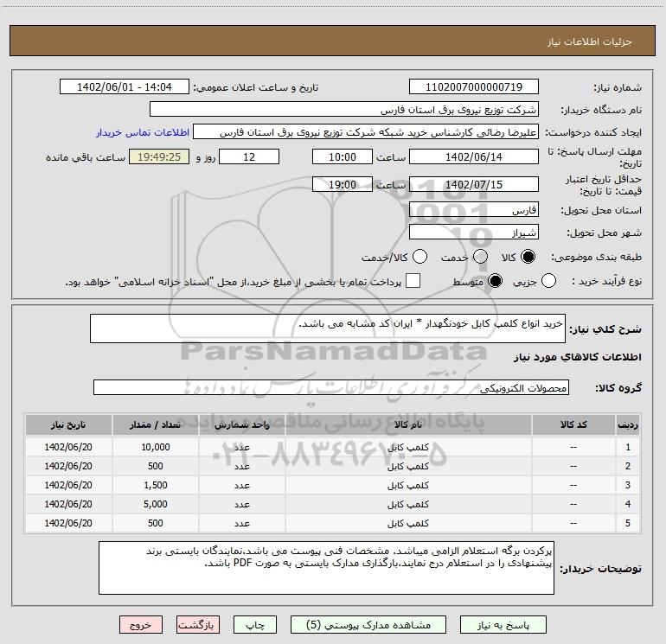Click the price validity time 19:00 field
This screenshot has height=644, width=666.
[x=343, y=184]
